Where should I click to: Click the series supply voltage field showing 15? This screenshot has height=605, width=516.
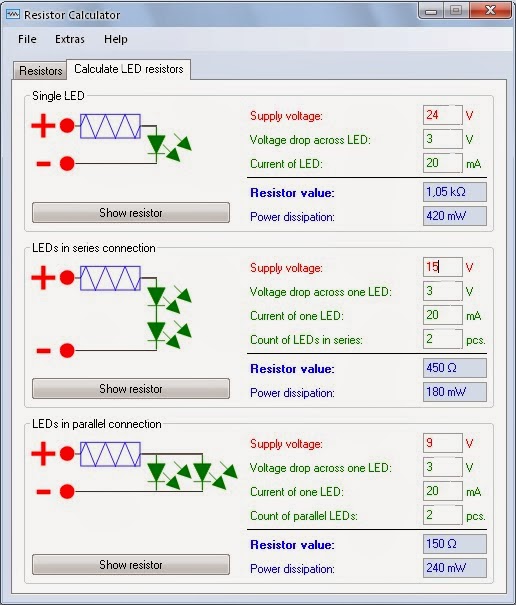coord(442,267)
